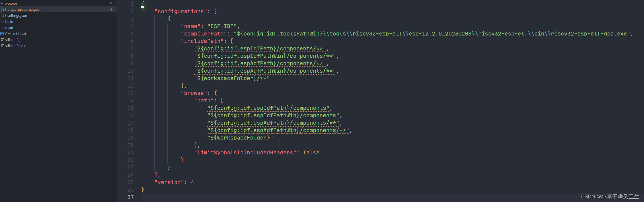Expand the main folder chevron
This screenshot has width=644, height=202.
click(2, 28)
